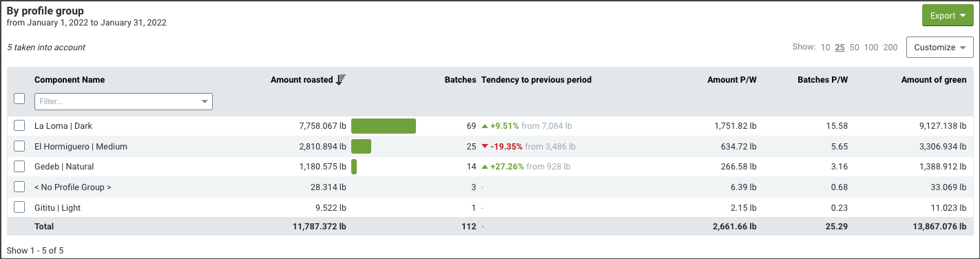Toggle checkbox for Gititu | Light
Screen dimensions: 980x259
20,207
